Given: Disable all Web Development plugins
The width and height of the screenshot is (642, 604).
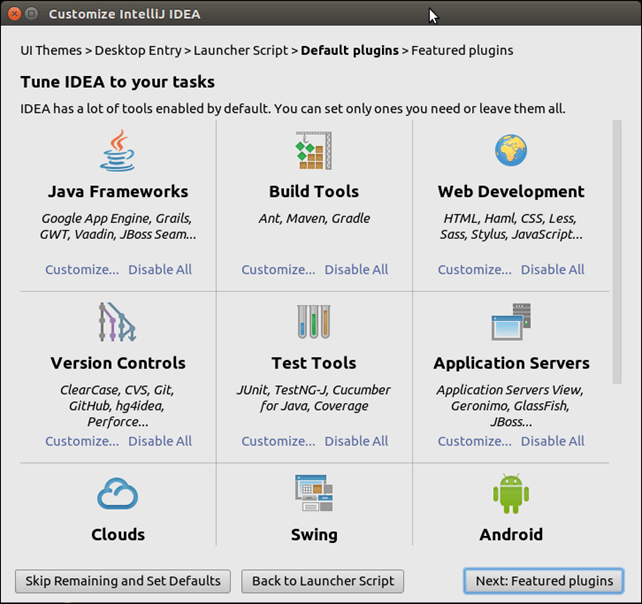Looking at the screenshot, I should 553,269.
